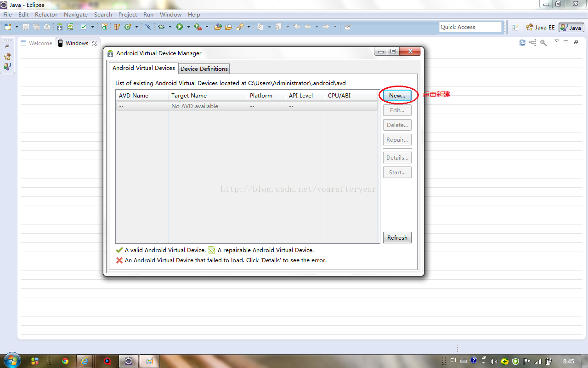Click the Edit... button
This screenshot has height=368, width=588.
[x=397, y=110]
